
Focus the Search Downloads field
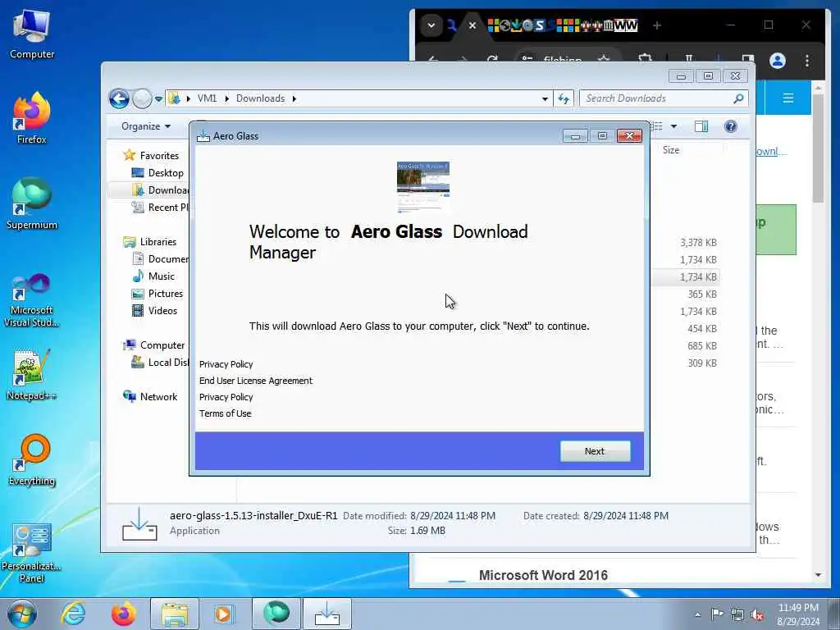click(x=663, y=98)
